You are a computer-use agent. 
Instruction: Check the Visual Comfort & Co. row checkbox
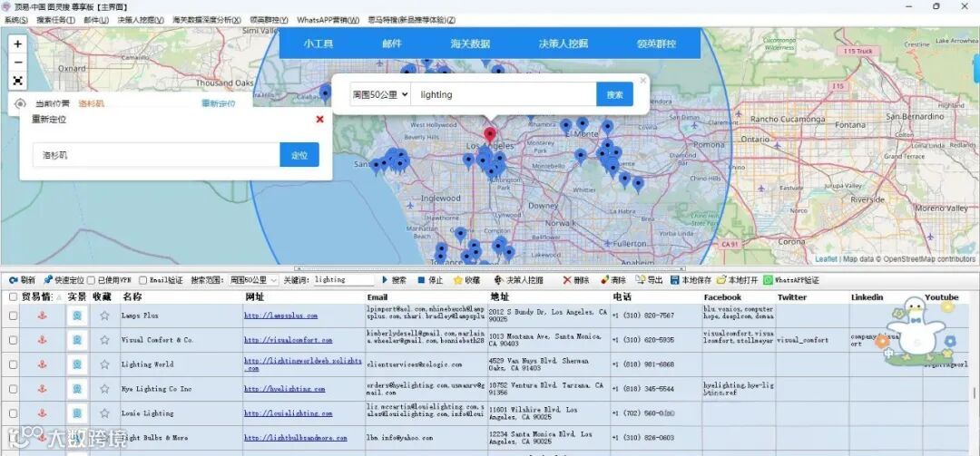point(13,341)
